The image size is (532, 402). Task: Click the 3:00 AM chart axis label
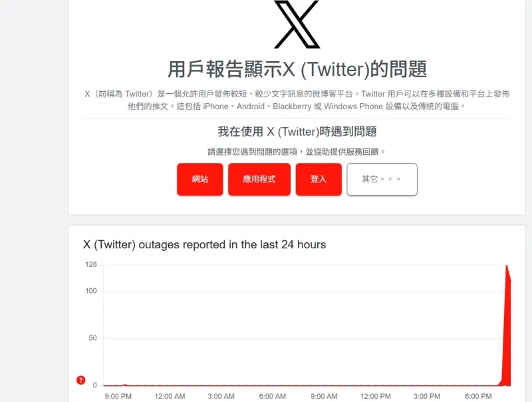click(221, 395)
